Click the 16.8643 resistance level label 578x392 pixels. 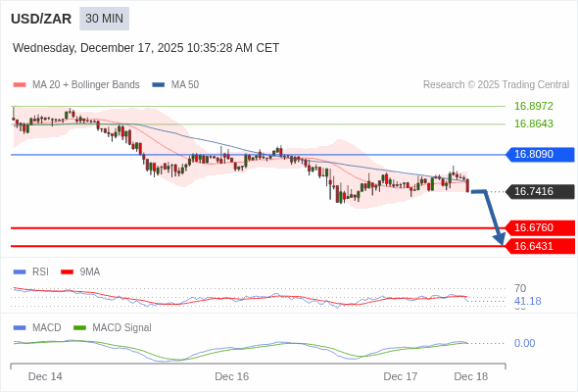534,123
